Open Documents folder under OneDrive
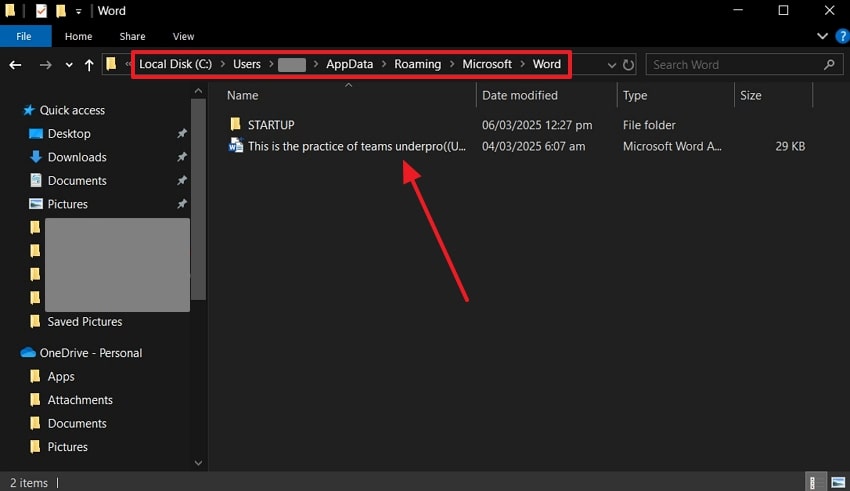This screenshot has width=850, height=491. (77, 423)
